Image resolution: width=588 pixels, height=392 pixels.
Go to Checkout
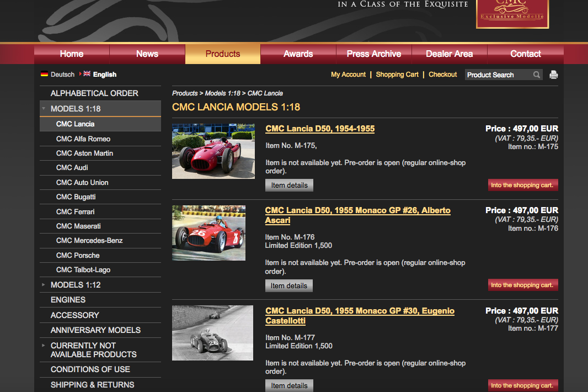coord(442,75)
